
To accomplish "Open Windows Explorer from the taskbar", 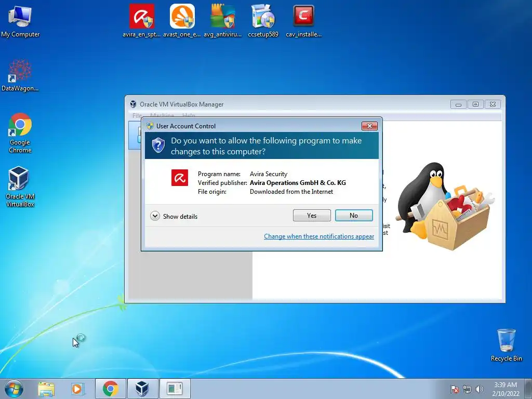I will coord(46,389).
